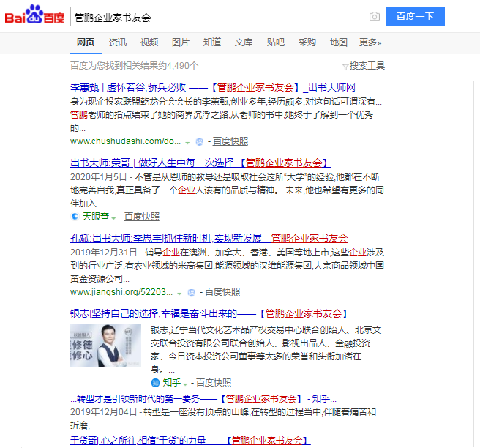Expand dropdown arrow next to 知乎
The height and width of the screenshot is (448, 480).
pyautogui.click(x=185, y=384)
